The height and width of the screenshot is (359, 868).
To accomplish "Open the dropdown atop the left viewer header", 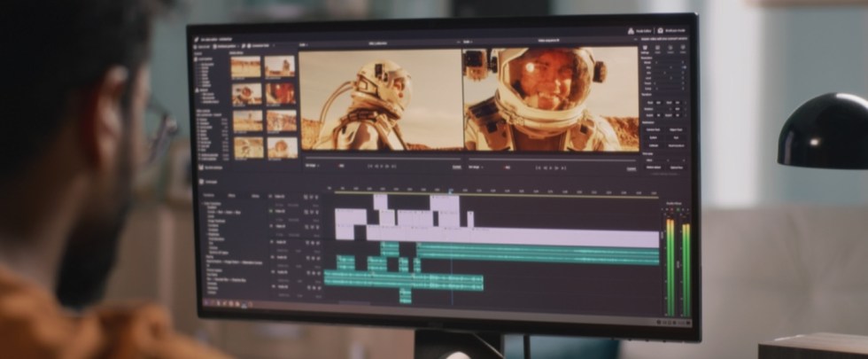I will click(303, 43).
